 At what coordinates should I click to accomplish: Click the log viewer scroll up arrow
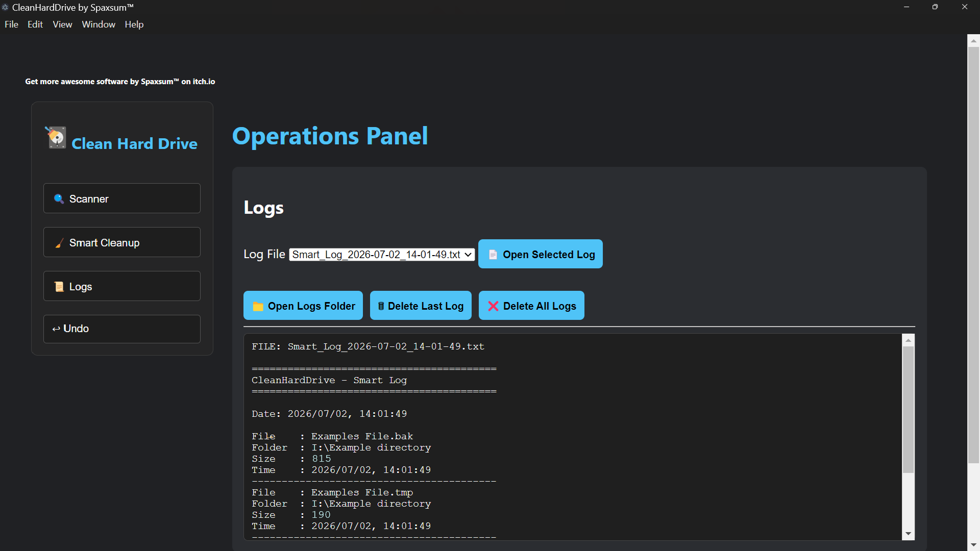pyautogui.click(x=908, y=340)
